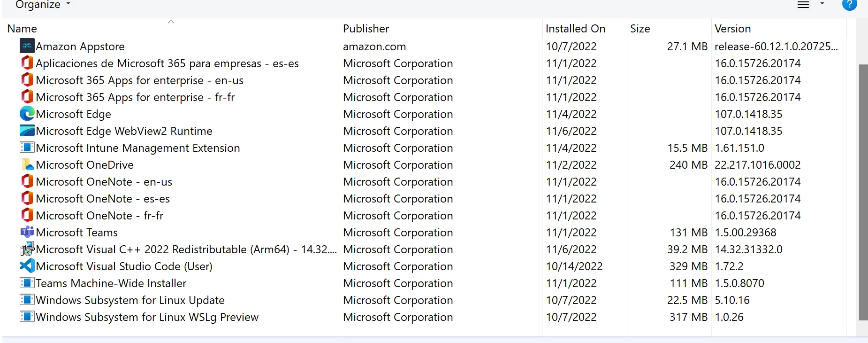
Task: Select Microsoft Visual C++ 2022 Redistributable entry
Action: (x=186, y=249)
